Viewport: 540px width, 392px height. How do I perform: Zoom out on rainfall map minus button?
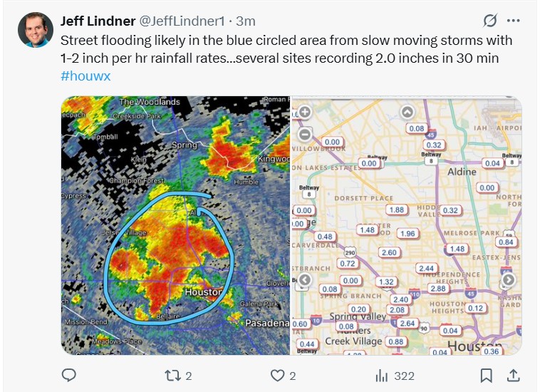point(305,134)
